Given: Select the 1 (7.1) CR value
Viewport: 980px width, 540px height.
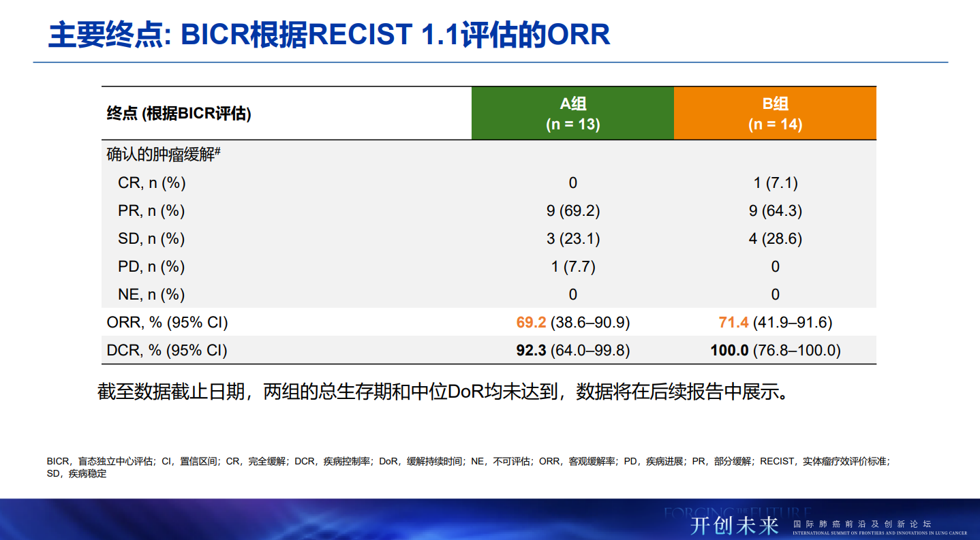Looking at the screenshot, I should [774, 182].
